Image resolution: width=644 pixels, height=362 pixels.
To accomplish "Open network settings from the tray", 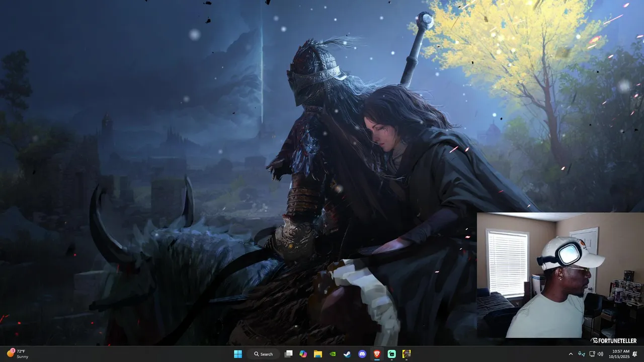I will (x=592, y=354).
